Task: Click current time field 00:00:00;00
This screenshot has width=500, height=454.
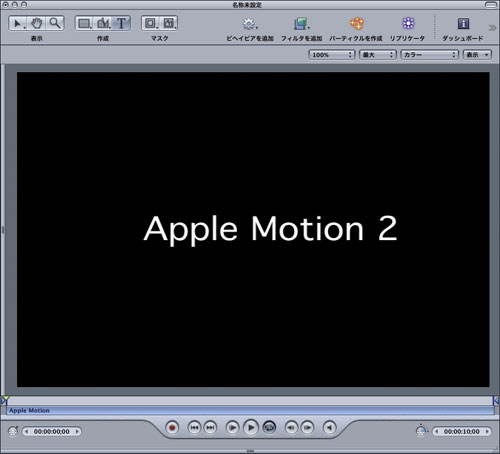Action: pos(52,432)
